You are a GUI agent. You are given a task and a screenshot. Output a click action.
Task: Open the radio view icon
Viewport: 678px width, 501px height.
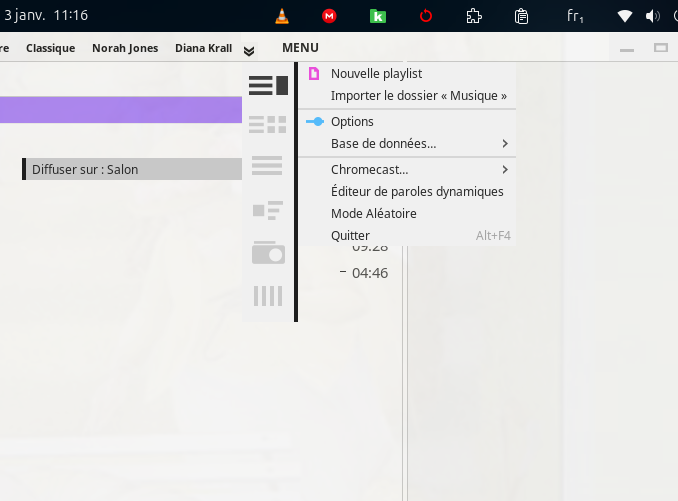tap(268, 253)
